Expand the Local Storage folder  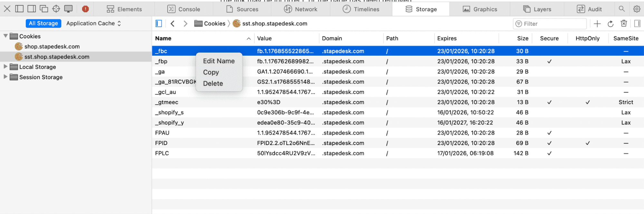point(5,67)
